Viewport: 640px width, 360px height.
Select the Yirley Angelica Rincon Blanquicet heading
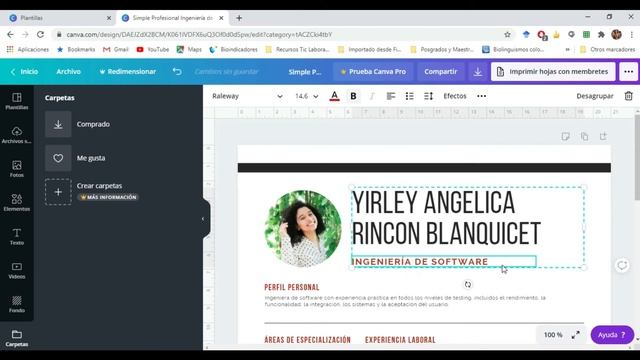[446, 218]
